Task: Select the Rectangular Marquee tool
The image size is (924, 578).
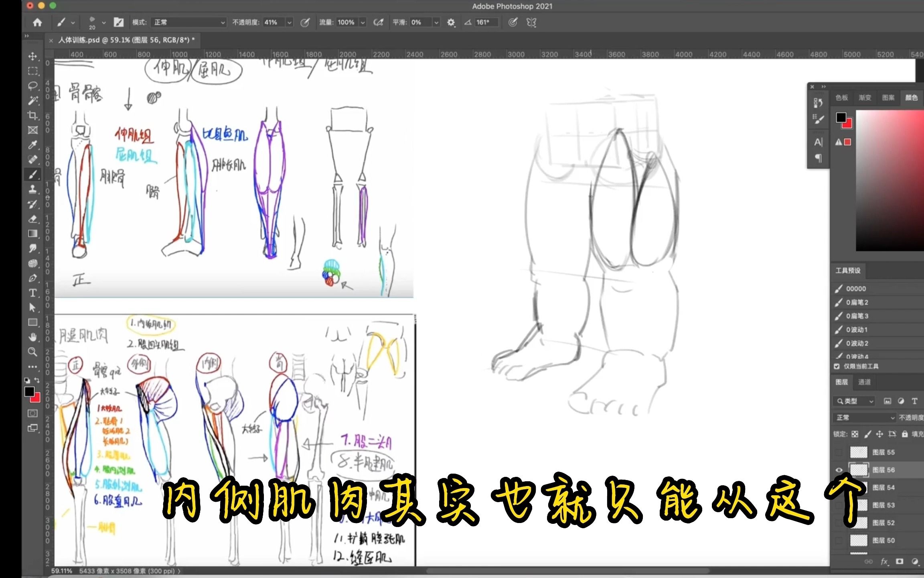Action: tap(33, 71)
